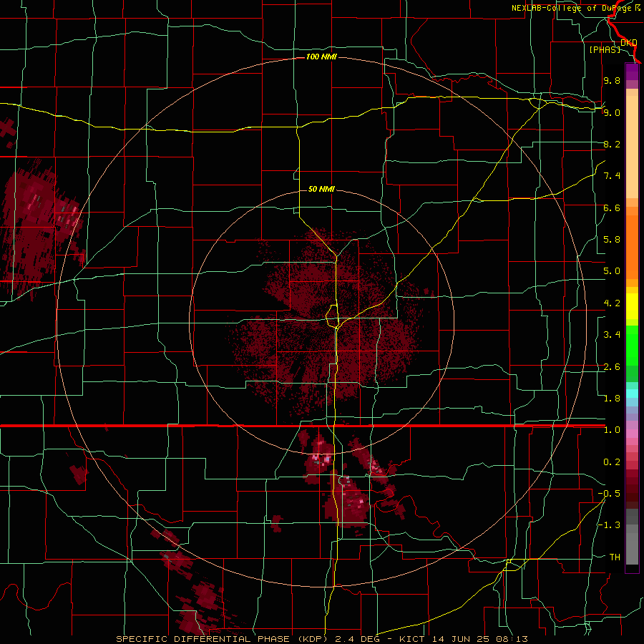This screenshot has width=644, height=644.
Task: Click the 1.0 legend value
Action: (612, 430)
